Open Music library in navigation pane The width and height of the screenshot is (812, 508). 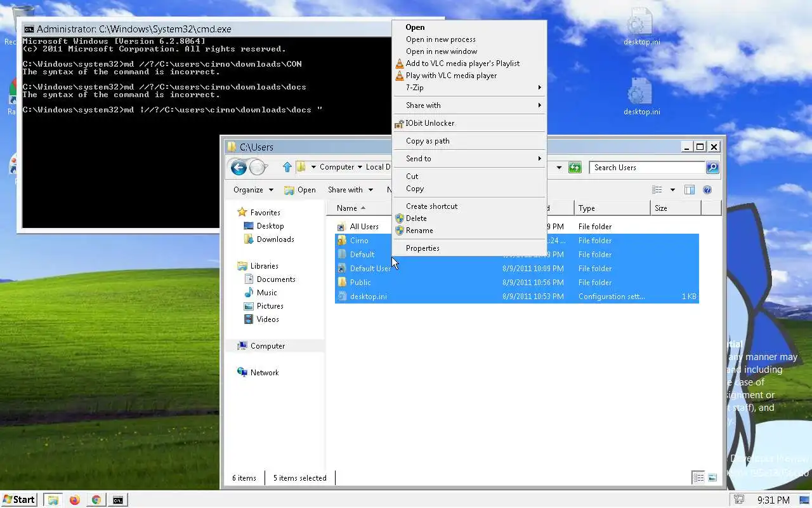[266, 293]
